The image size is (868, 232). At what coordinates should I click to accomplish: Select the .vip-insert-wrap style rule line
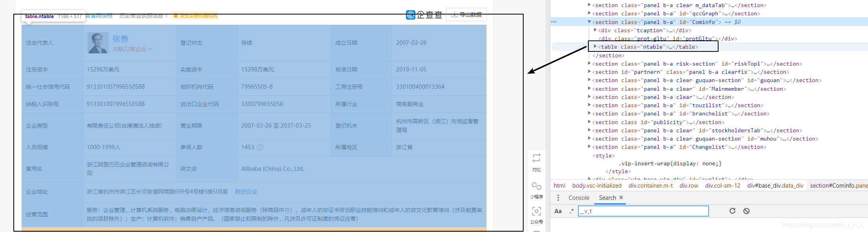click(x=670, y=163)
